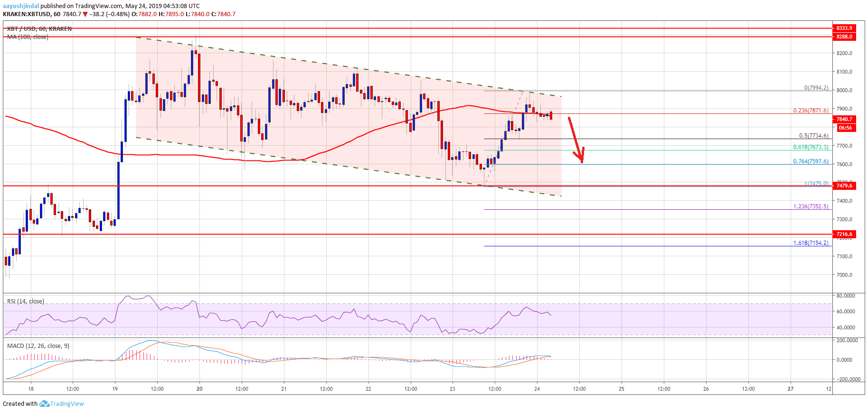The image size is (868, 412).
Task: Select the 1.618(7154.2) Fibonacci label
Action: click(811, 243)
